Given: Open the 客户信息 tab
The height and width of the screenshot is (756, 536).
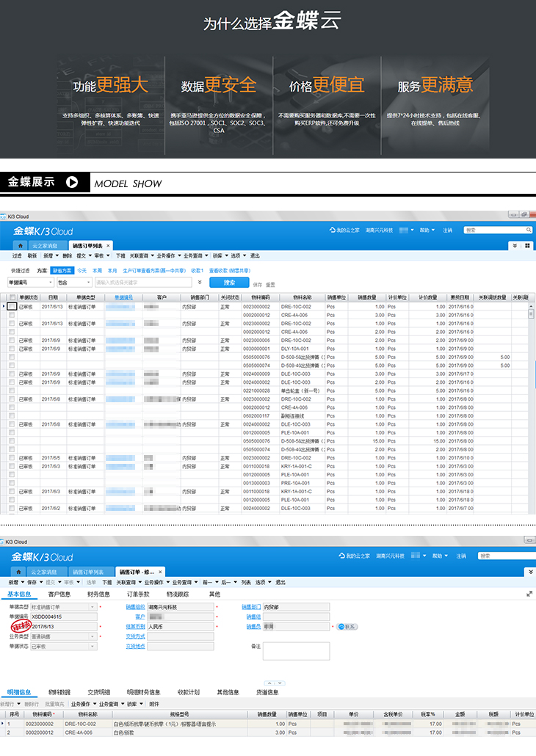Looking at the screenshot, I should click(59, 594).
